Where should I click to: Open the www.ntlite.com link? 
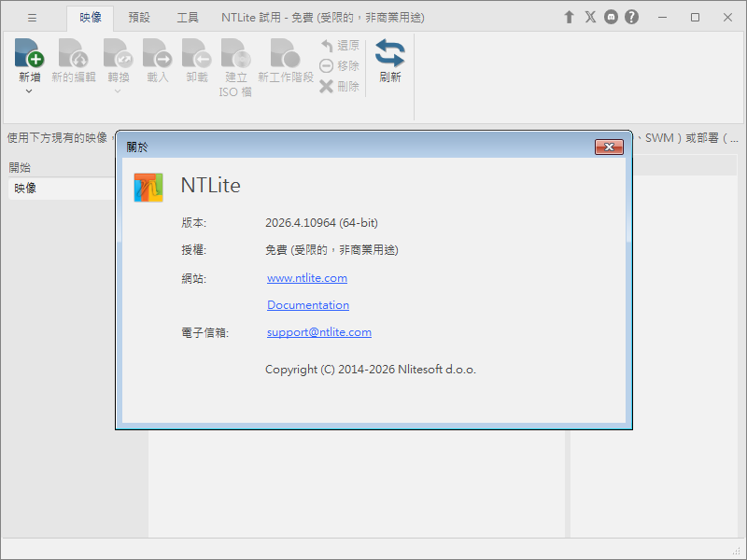pos(307,277)
